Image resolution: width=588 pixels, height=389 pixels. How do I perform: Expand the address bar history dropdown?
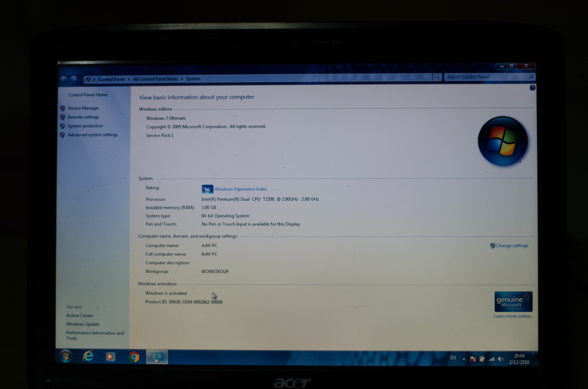coord(428,77)
